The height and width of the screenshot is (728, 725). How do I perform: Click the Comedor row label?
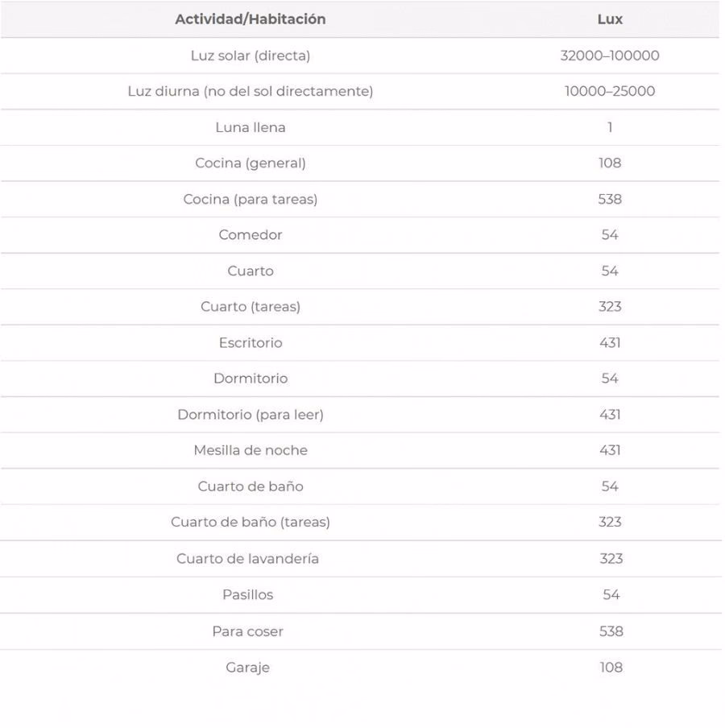click(251, 235)
